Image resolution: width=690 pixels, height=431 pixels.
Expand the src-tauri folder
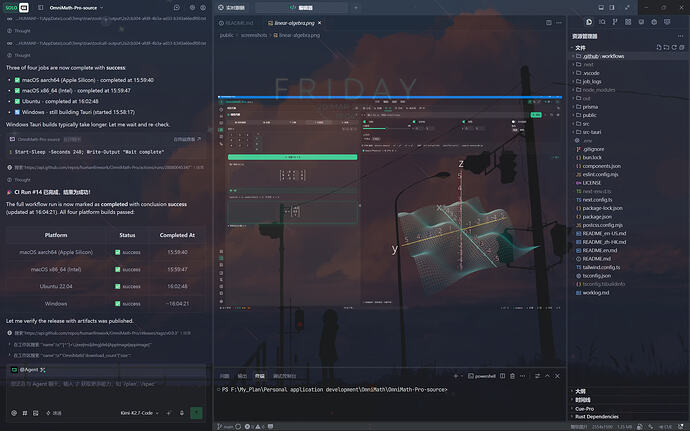click(592, 132)
